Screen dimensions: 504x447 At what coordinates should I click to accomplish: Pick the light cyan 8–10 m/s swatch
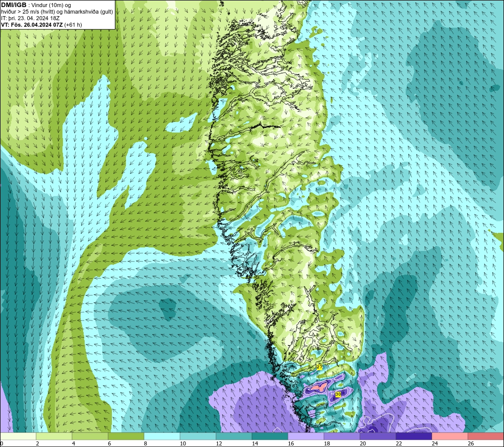click(162, 436)
